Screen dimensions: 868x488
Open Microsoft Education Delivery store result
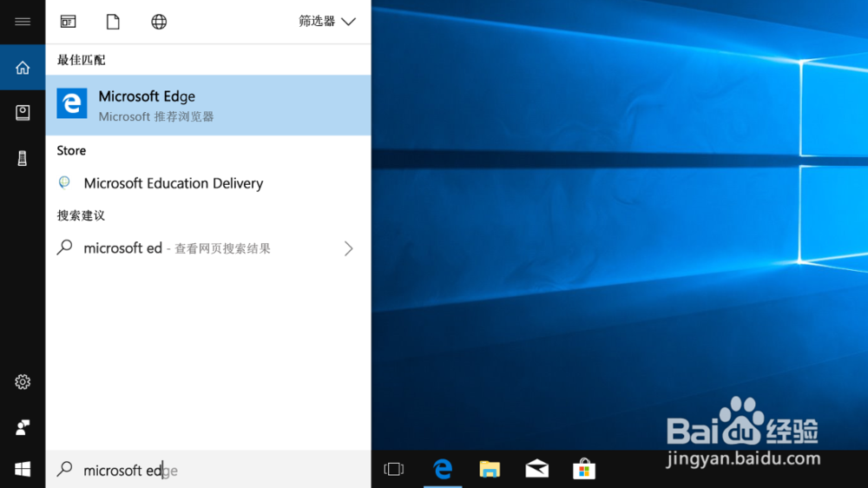pos(208,183)
